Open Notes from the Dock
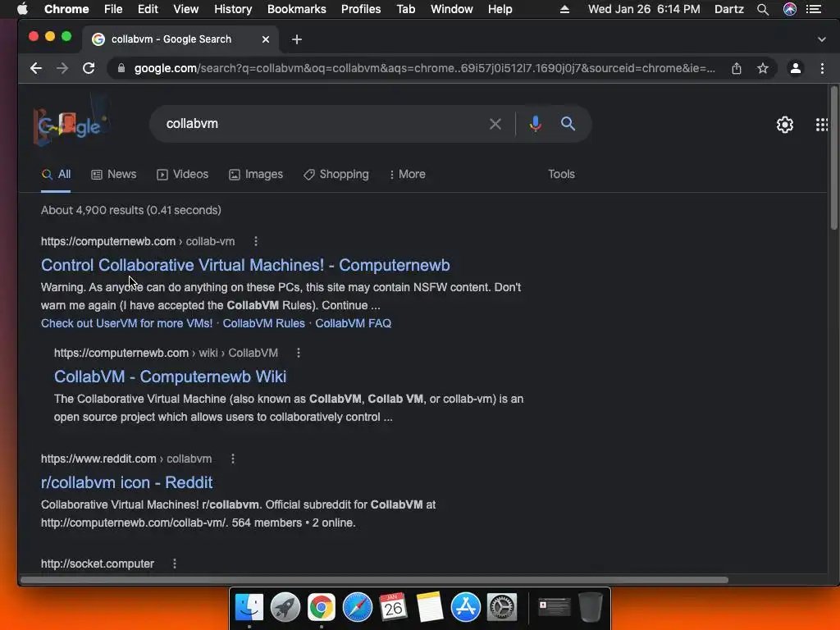 pos(430,607)
